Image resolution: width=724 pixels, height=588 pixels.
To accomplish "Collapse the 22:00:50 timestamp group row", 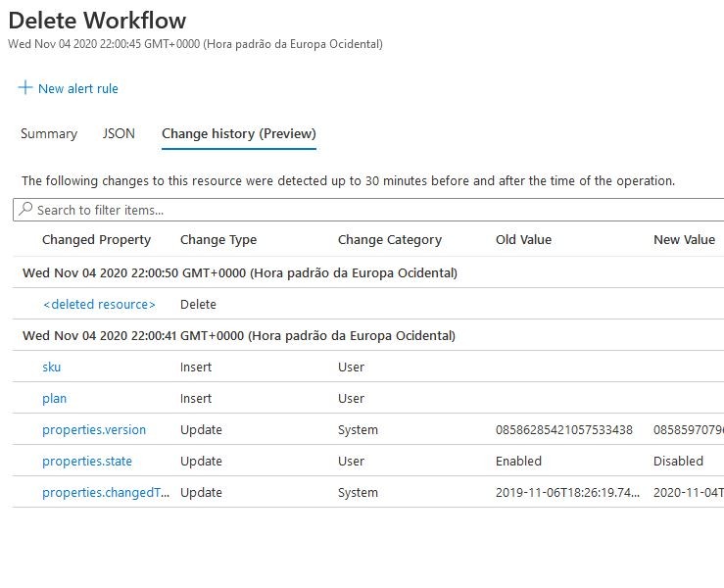I will coord(239,272).
